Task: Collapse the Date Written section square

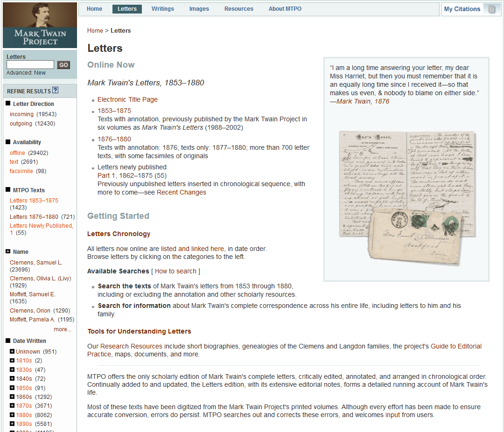Action: click(8, 340)
